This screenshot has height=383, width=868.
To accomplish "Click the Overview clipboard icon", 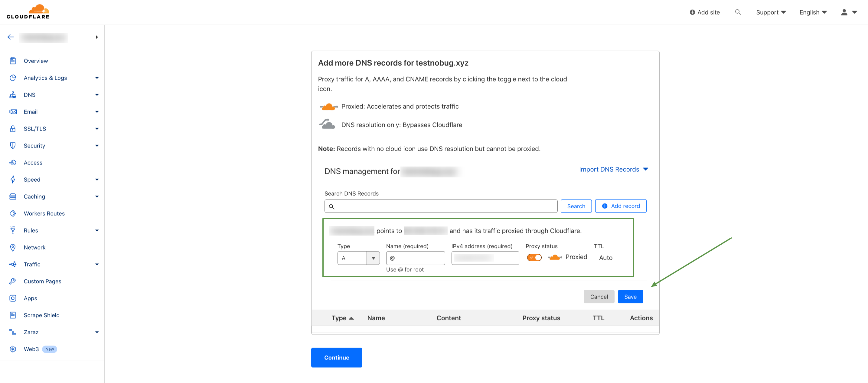I will 13,61.
